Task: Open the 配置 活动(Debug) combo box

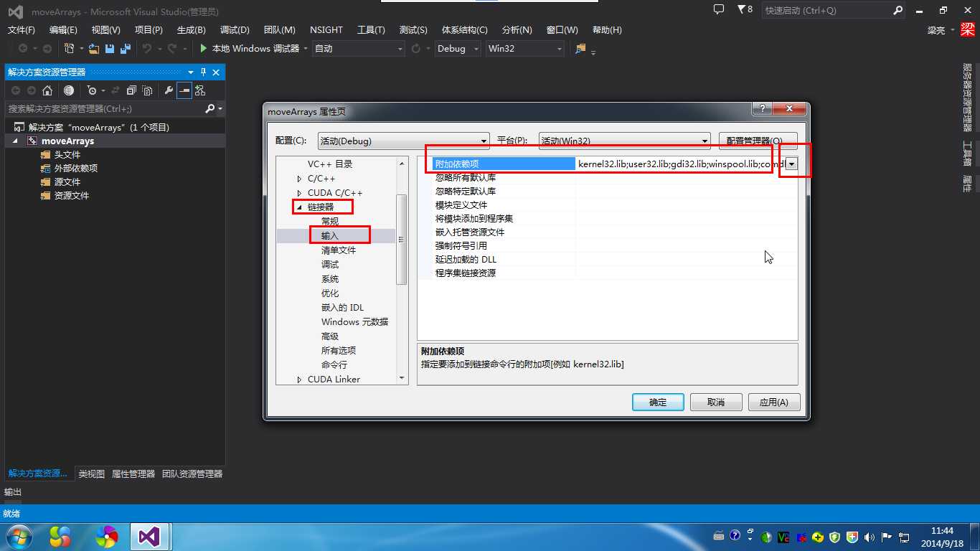Action: pos(403,141)
